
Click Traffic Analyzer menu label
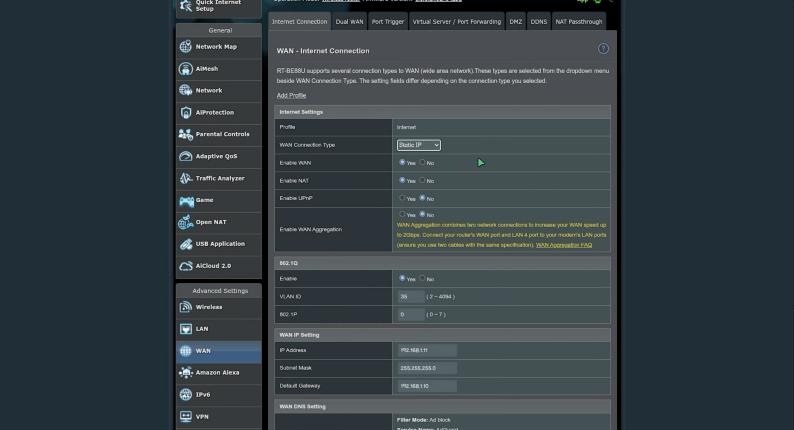point(220,178)
